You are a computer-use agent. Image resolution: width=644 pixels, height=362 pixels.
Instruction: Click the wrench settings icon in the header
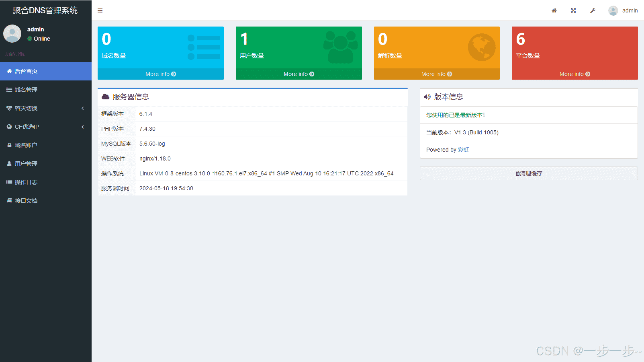(x=593, y=10)
